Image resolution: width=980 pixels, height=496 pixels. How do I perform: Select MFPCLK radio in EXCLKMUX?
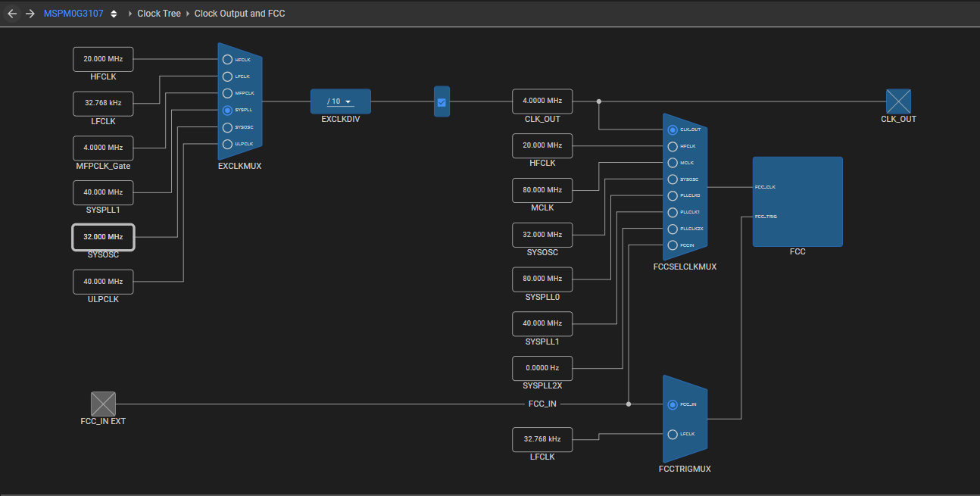click(x=227, y=93)
